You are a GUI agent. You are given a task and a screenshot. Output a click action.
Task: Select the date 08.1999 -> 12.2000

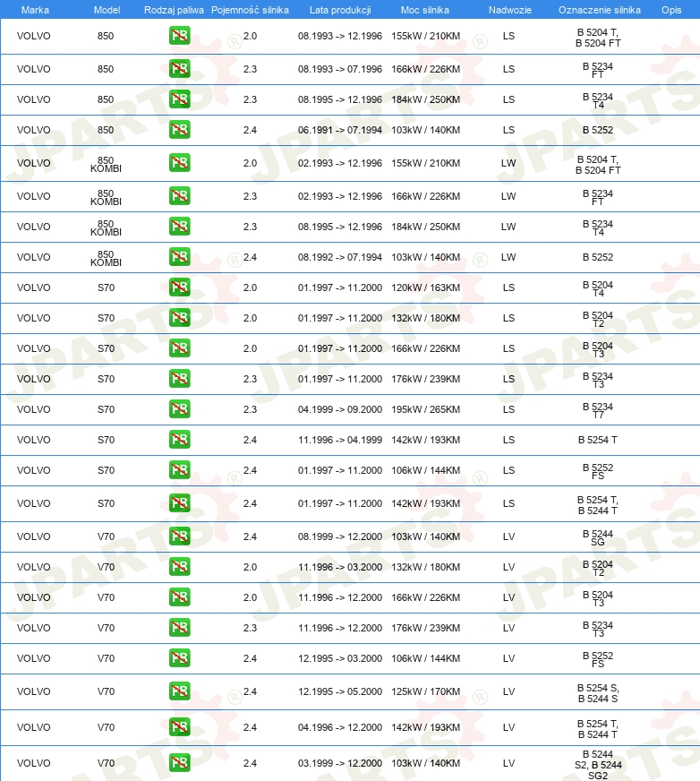click(340, 536)
